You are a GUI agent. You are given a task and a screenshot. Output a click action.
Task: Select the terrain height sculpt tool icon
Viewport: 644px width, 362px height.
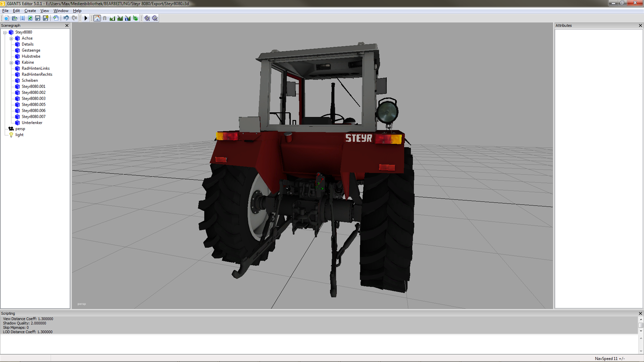[112, 18]
